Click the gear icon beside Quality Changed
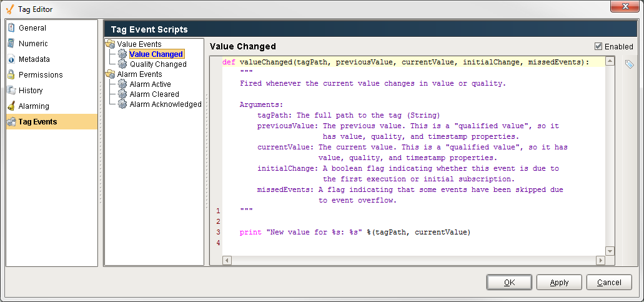644x302 pixels. [x=122, y=64]
